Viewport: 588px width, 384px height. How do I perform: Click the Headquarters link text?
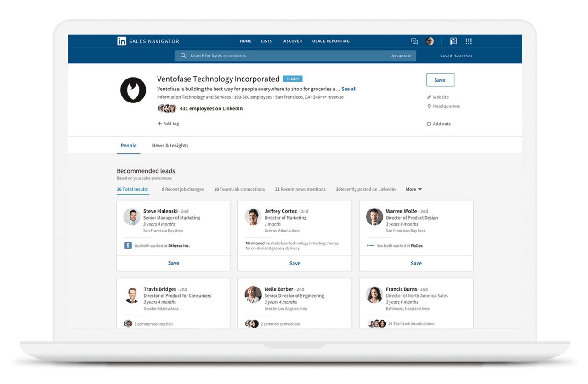[x=447, y=106]
